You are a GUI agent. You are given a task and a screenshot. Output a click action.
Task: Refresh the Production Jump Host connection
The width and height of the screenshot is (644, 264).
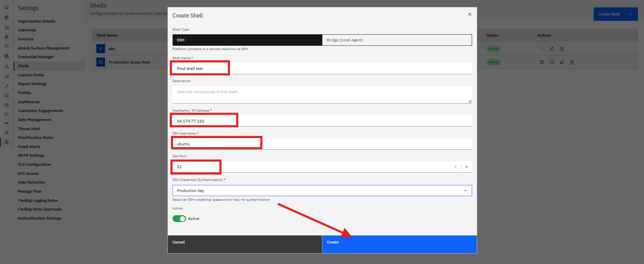click(552, 62)
